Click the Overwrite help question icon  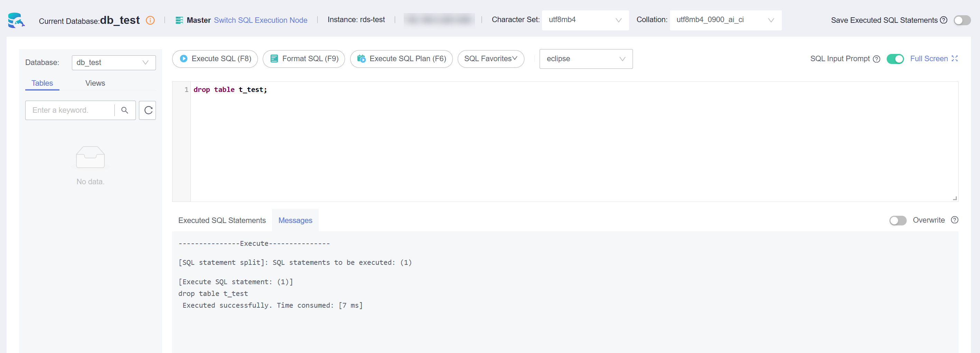click(954, 220)
